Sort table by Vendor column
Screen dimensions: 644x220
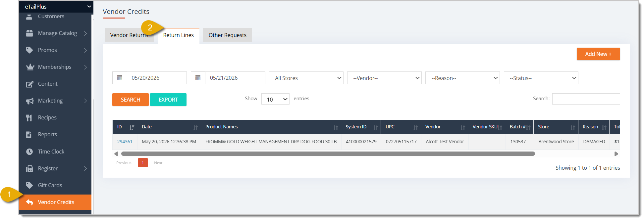445,127
